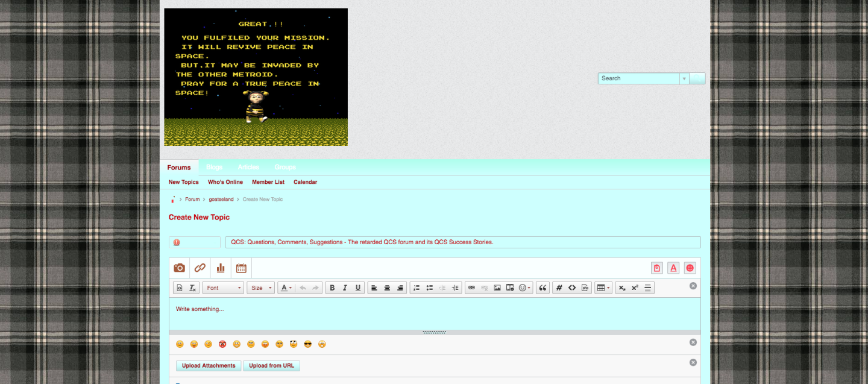Image resolution: width=868 pixels, height=384 pixels.
Task: Apply subscript formatting
Action: tap(622, 288)
